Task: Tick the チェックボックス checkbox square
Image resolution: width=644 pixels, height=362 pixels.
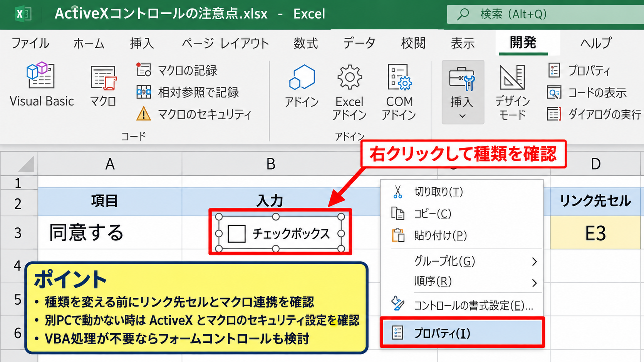Action: [x=236, y=234]
